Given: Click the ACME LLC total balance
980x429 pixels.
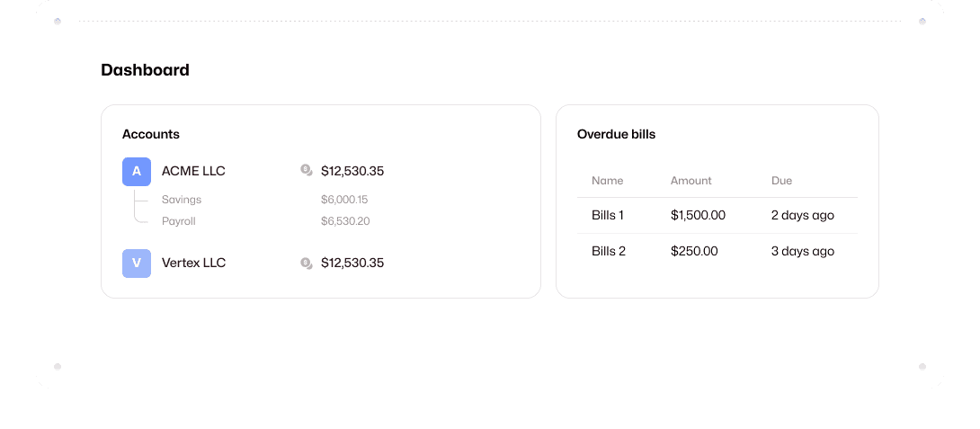Looking at the screenshot, I should pos(352,171).
